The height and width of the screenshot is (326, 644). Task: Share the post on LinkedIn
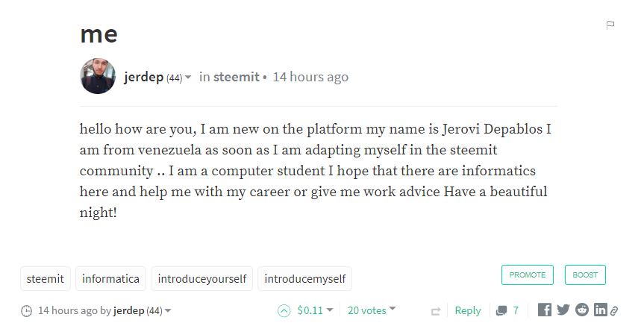600,310
